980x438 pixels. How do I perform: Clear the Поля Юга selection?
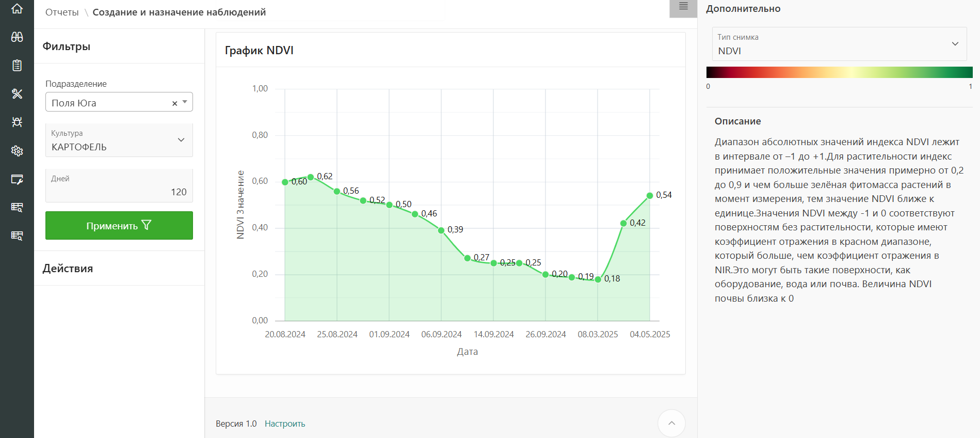[174, 103]
